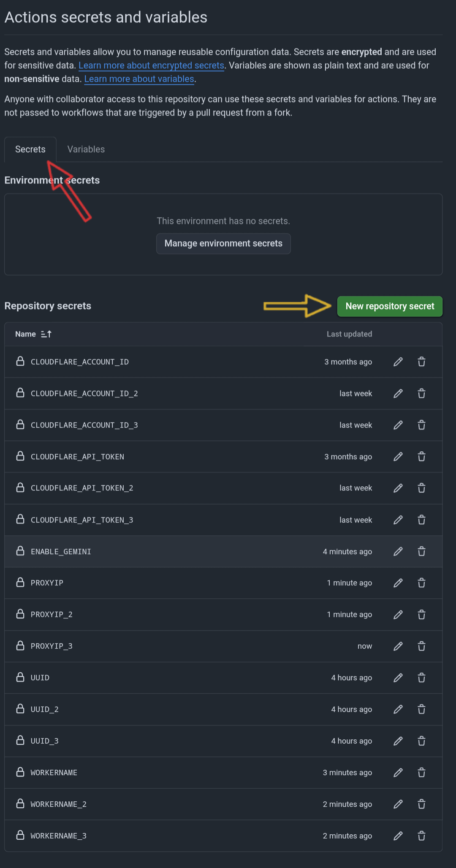Delete the UUID secret trash icon

pos(421,678)
